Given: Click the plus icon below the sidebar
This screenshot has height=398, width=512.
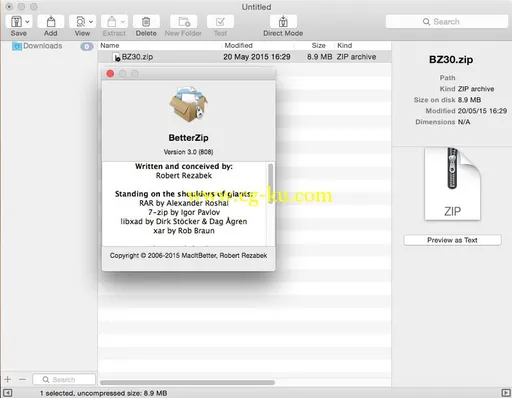Looking at the screenshot, I should coord(8,379).
